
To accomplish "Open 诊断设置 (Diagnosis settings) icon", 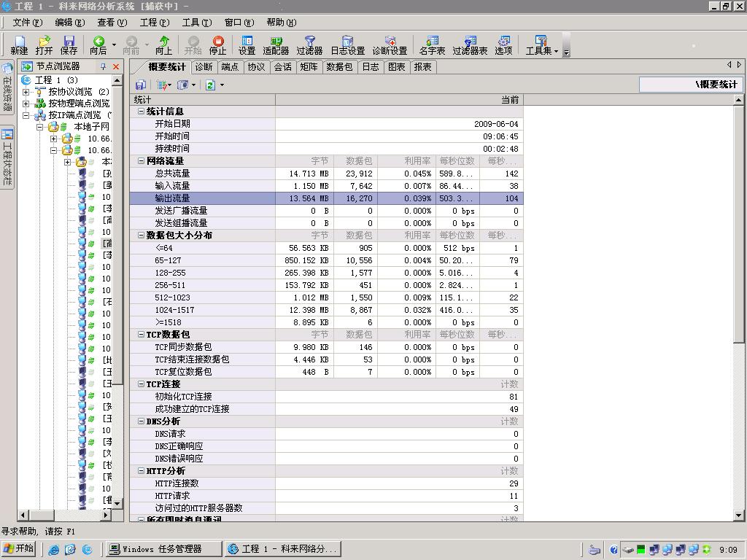I will 390,45.
